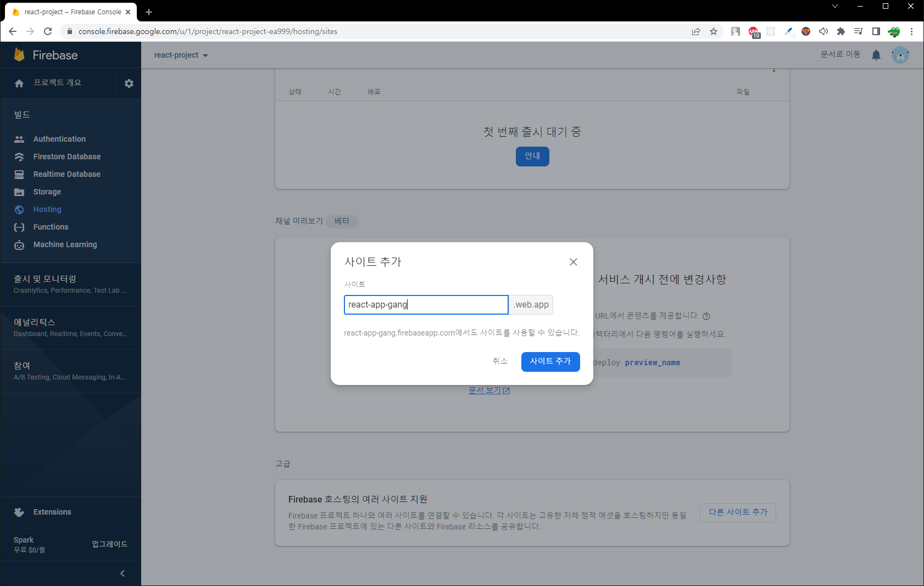The height and width of the screenshot is (586, 924).
Task: Select the 배포 column header
Action: (x=374, y=92)
